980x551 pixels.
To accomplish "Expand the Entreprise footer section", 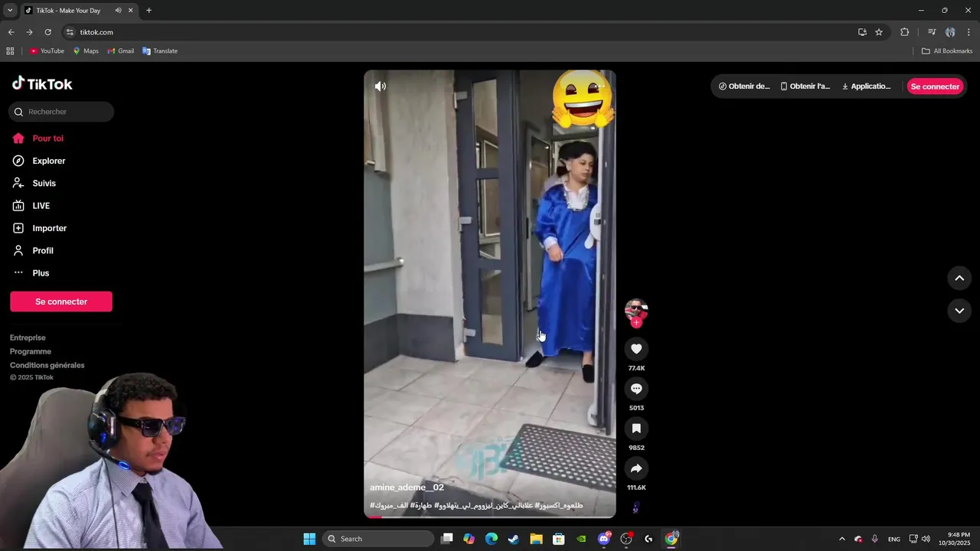I will (28, 337).
